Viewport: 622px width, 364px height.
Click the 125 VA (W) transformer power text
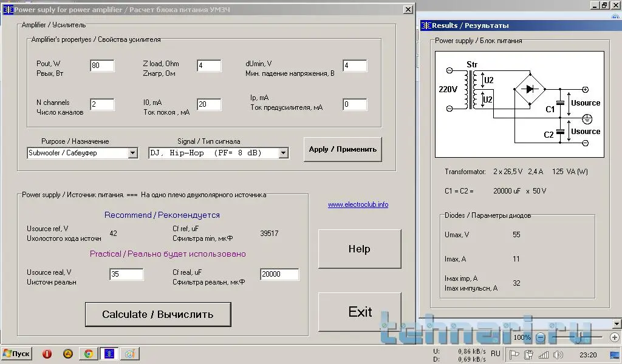[x=570, y=172]
